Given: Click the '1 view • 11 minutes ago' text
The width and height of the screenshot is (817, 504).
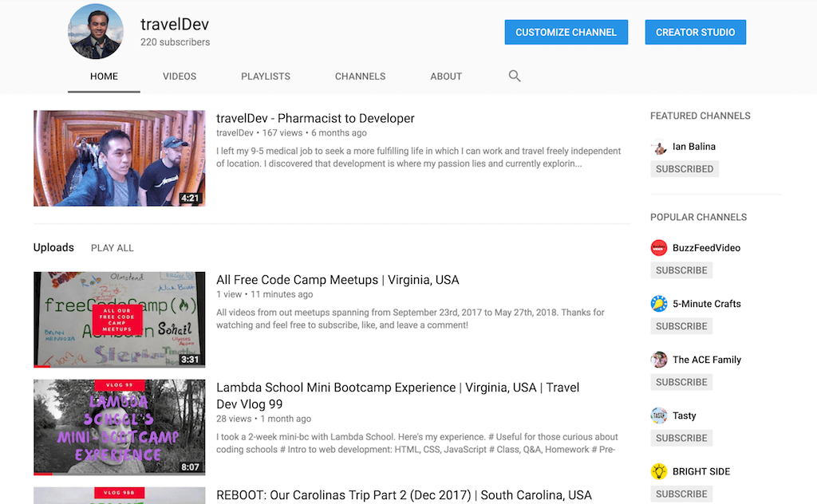Looking at the screenshot, I should click(x=265, y=294).
